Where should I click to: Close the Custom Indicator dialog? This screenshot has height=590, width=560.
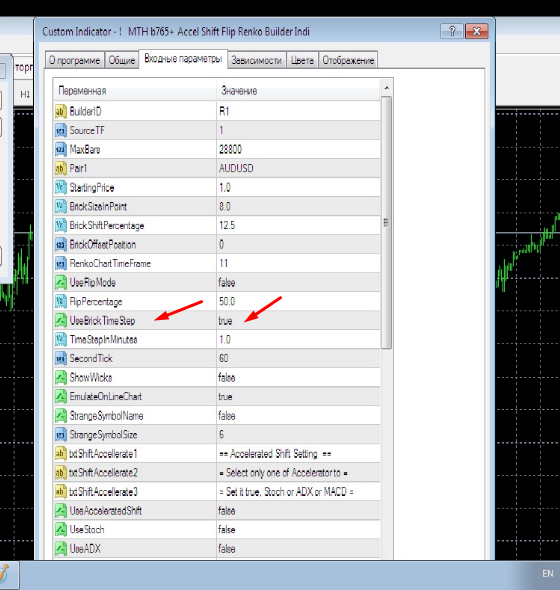point(476,31)
